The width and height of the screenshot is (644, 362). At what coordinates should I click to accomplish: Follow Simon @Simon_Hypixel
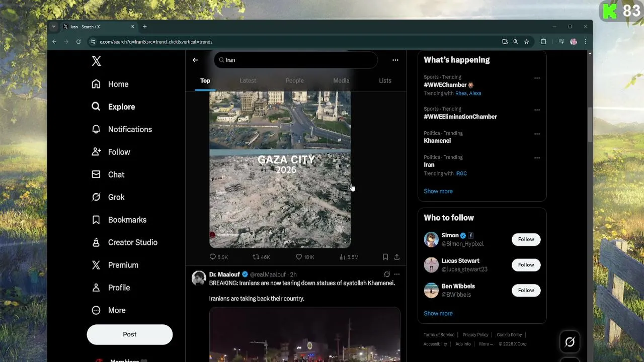(x=526, y=239)
